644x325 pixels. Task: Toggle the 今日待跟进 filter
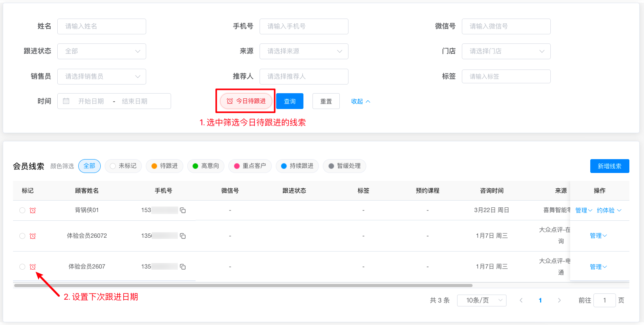[x=246, y=101]
